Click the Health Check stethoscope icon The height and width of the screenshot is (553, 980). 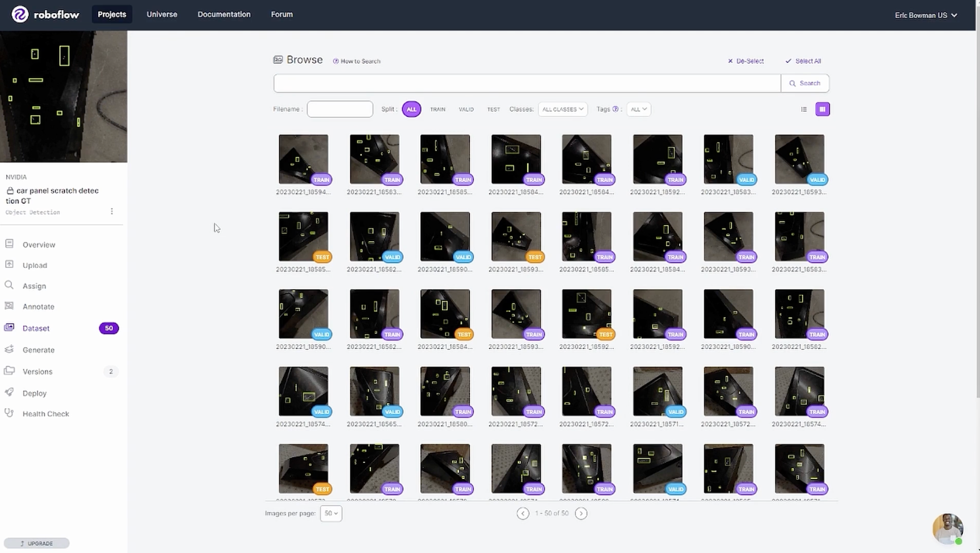click(x=9, y=413)
